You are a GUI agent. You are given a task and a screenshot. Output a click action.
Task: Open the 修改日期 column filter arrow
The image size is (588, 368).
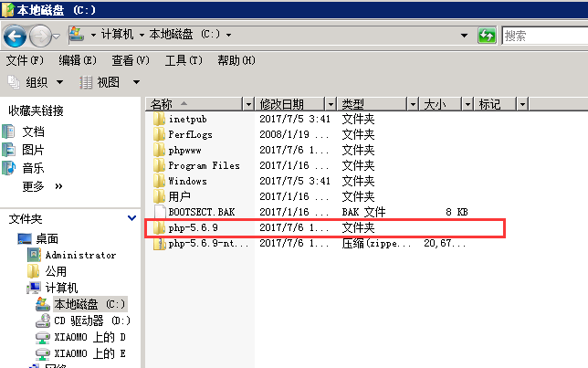point(331,104)
